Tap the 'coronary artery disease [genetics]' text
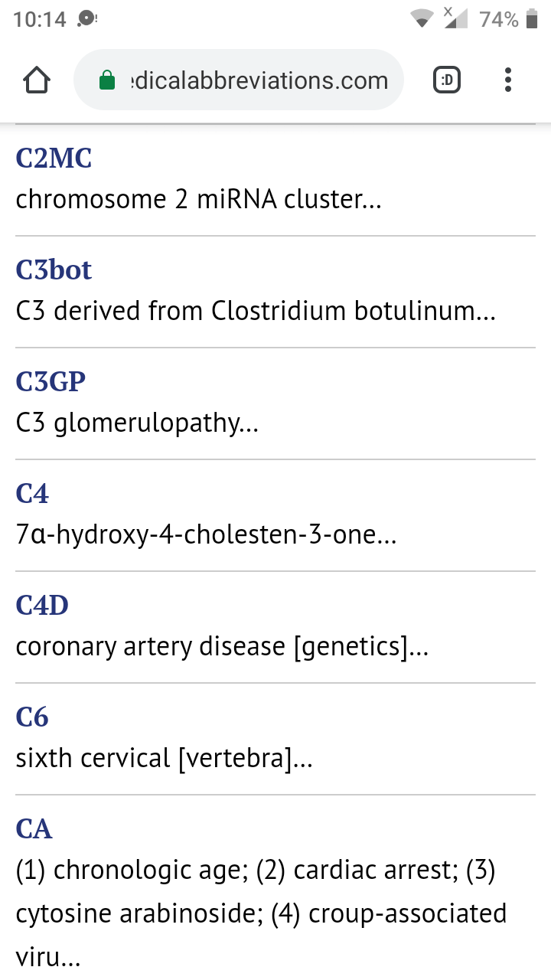This screenshot has height=980, width=551. pyautogui.click(x=222, y=647)
